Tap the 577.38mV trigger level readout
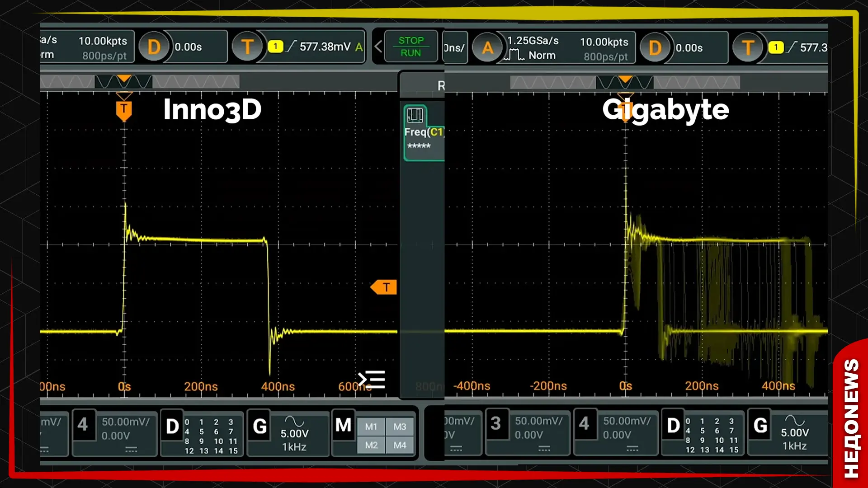The height and width of the screenshot is (488, 868). tap(325, 47)
